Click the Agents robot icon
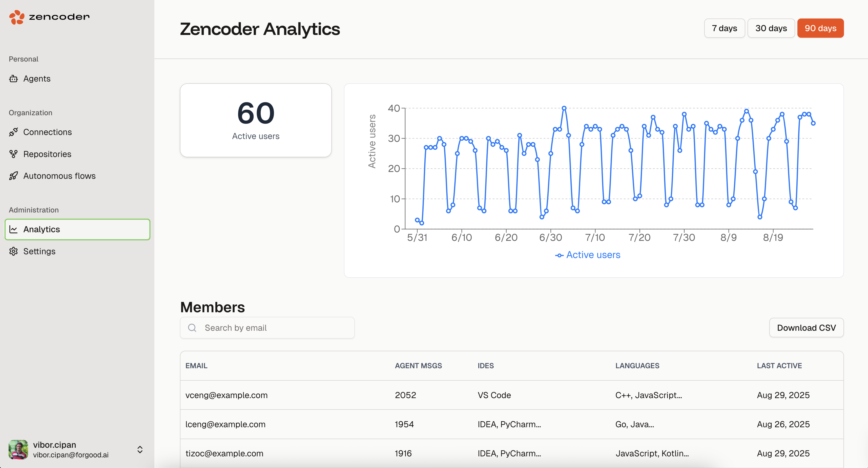This screenshot has height=468, width=868. point(13,79)
